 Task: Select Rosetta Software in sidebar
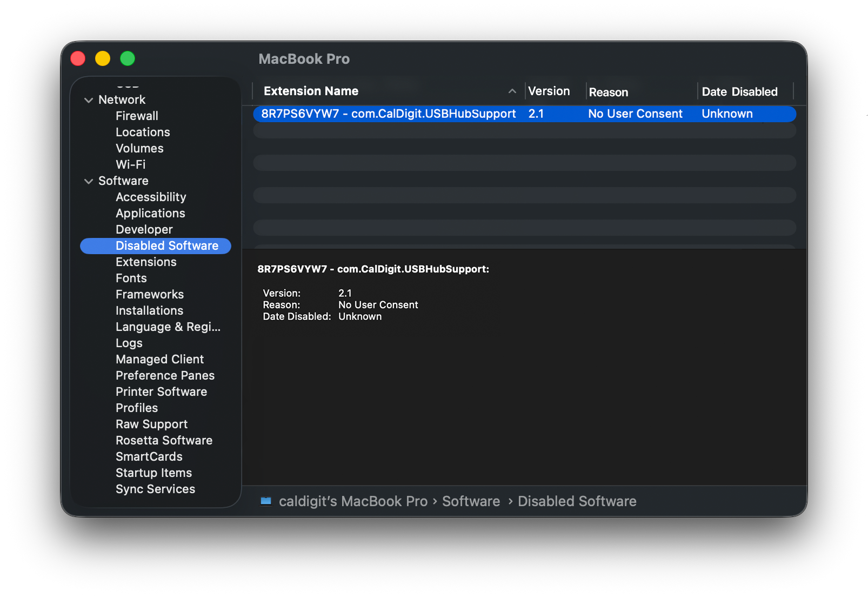(164, 441)
